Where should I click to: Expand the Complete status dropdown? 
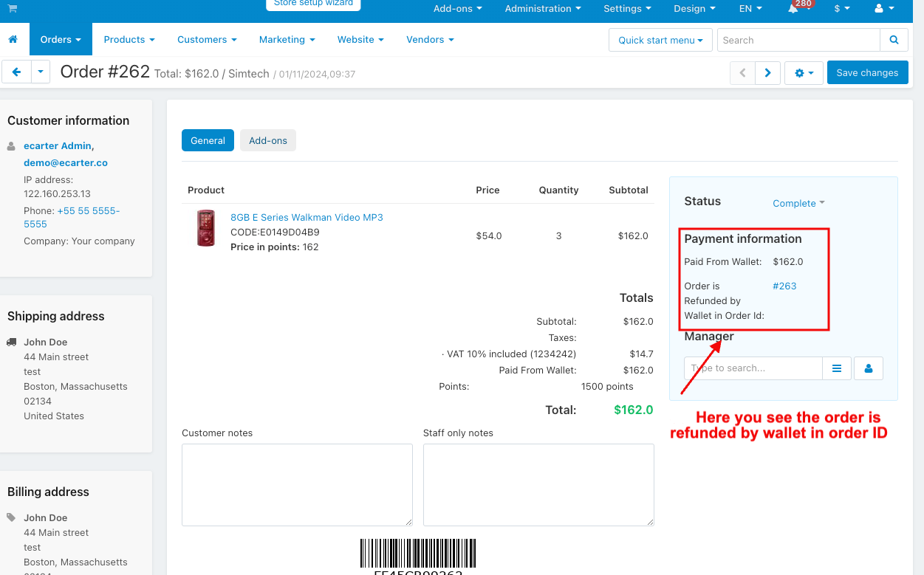[798, 204]
